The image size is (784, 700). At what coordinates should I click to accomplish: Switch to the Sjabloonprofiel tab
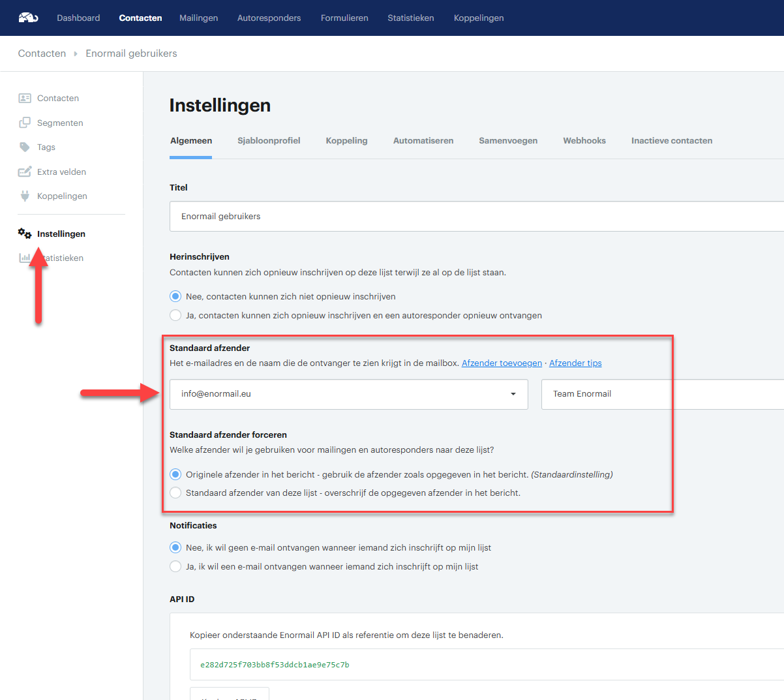269,140
